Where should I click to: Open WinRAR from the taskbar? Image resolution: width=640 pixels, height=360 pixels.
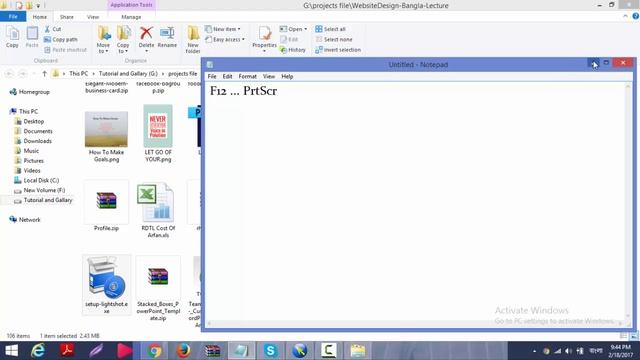point(212,351)
